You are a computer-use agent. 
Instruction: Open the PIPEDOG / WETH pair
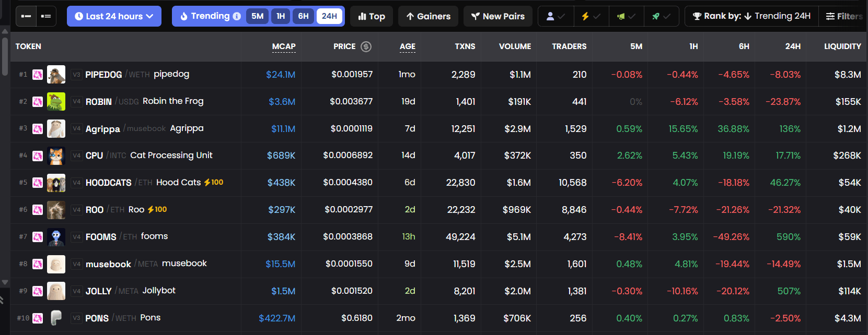tap(118, 75)
